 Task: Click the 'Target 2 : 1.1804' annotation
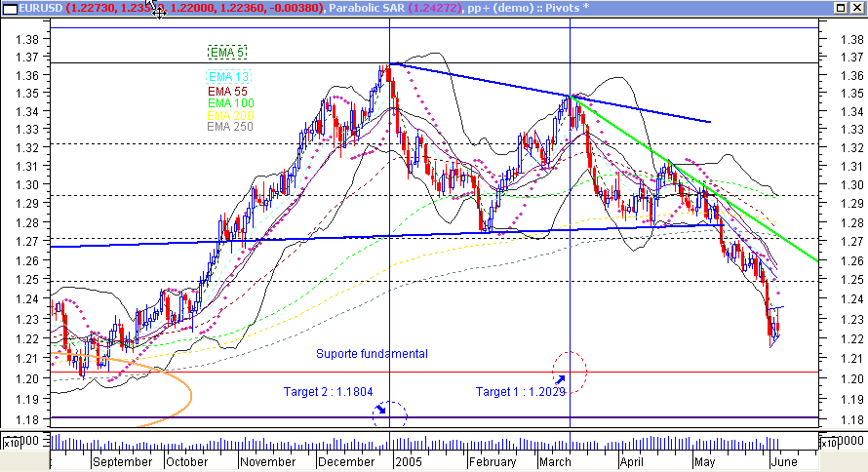point(328,392)
